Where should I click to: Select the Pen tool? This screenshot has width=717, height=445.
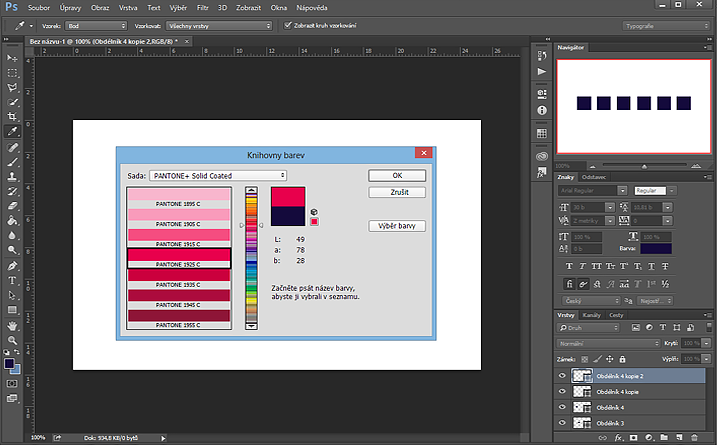(x=12, y=265)
